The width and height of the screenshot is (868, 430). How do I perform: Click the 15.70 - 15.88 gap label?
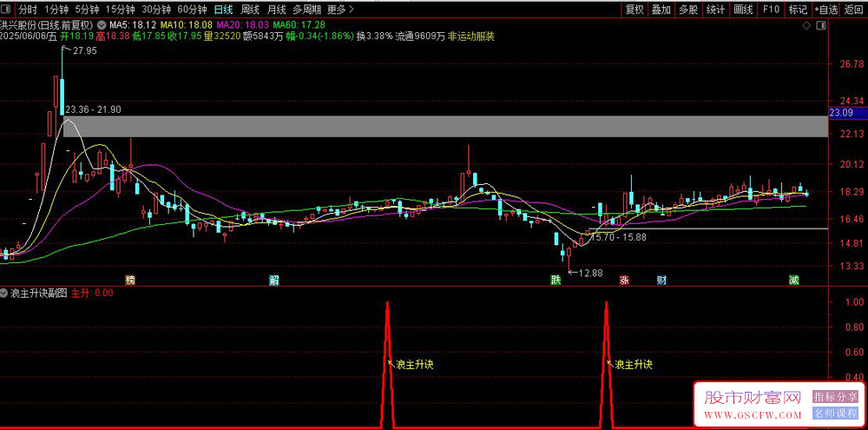(x=619, y=236)
